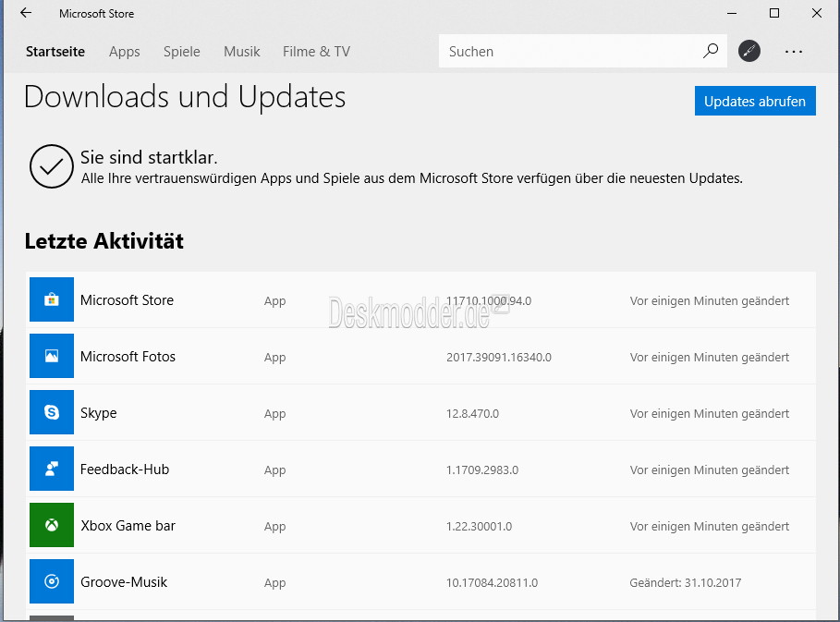
Task: Click the Groove-Musik app icon
Action: 52,581
